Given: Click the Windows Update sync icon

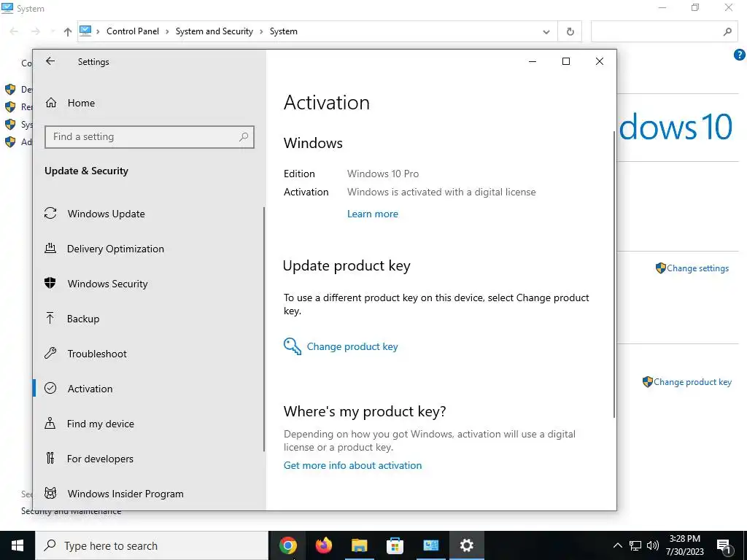Looking at the screenshot, I should [x=50, y=213].
